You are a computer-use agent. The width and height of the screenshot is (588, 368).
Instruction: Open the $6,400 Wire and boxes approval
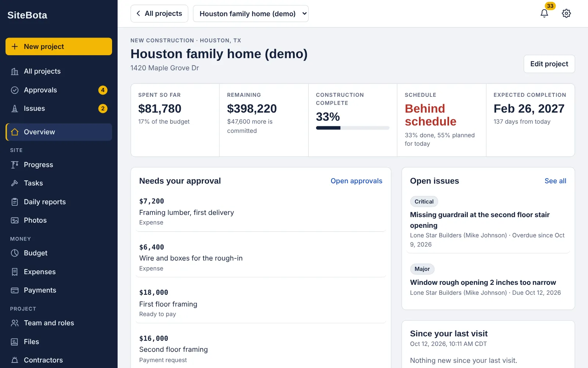tap(261, 258)
